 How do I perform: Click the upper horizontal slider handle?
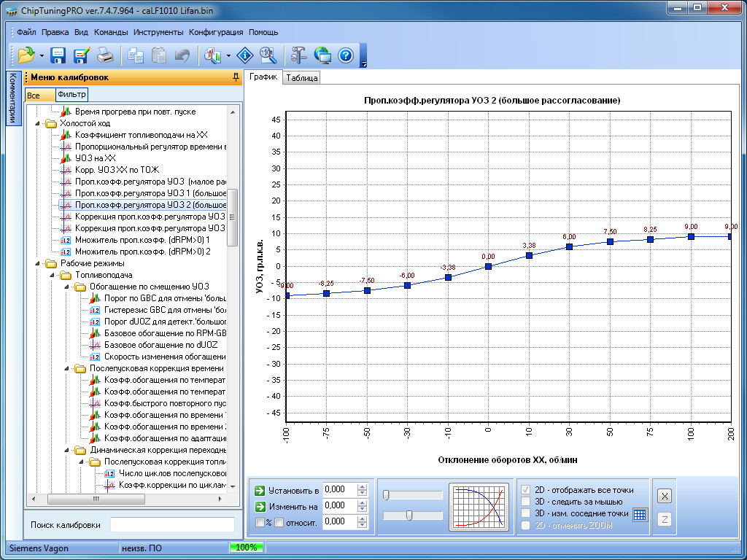pos(386,495)
